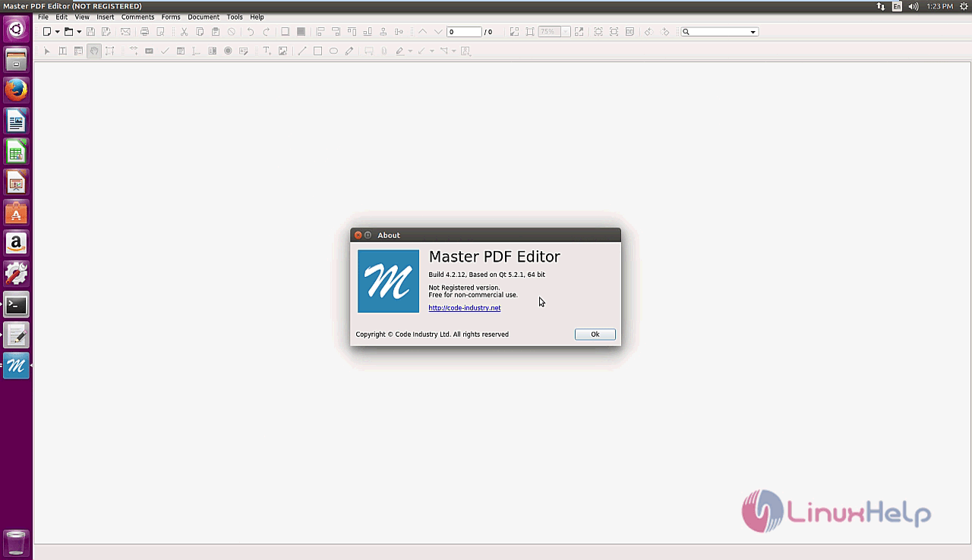Click the Master PDF Editor logo image
Screen dimensions: 972x560
click(388, 282)
